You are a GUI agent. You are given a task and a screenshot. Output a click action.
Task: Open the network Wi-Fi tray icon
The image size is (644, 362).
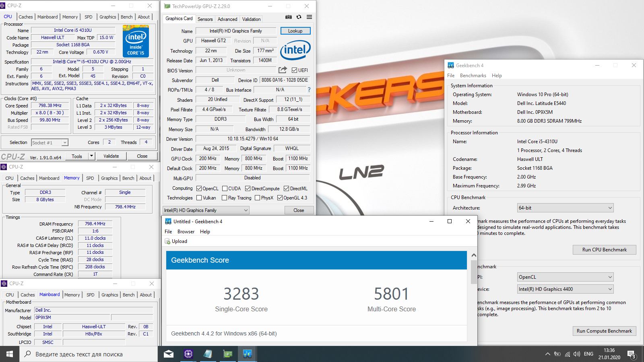567,354
